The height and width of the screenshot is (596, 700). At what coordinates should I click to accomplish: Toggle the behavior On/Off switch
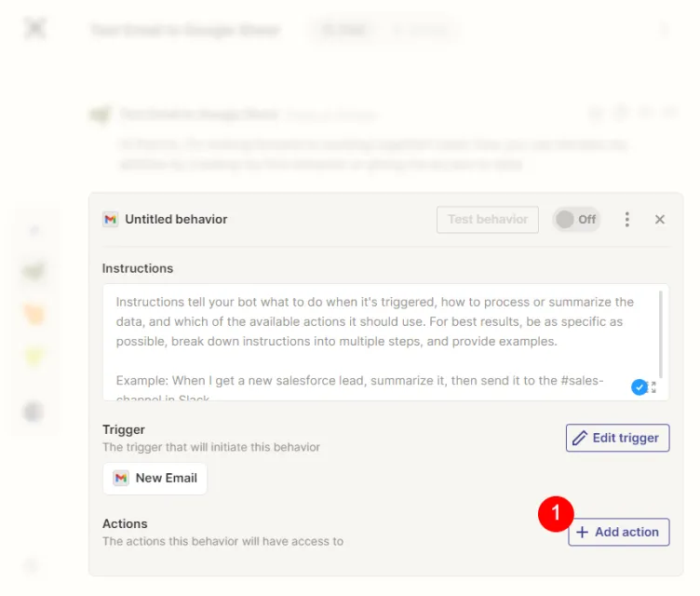tap(576, 220)
